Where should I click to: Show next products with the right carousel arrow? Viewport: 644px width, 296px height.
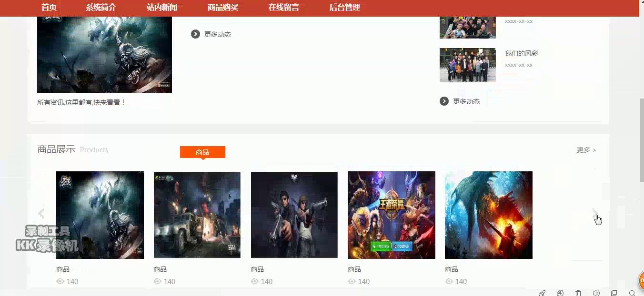[596, 213]
